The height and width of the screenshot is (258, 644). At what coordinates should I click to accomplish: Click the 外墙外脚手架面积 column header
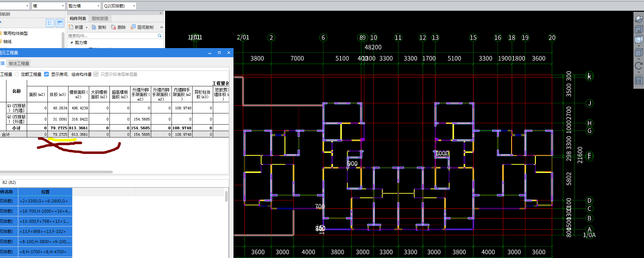point(141,94)
